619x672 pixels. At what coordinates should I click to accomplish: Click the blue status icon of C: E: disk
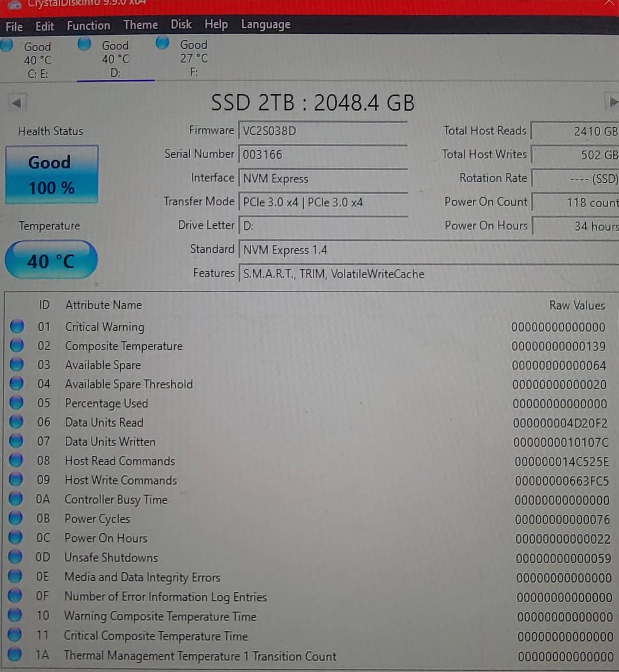click(6, 45)
